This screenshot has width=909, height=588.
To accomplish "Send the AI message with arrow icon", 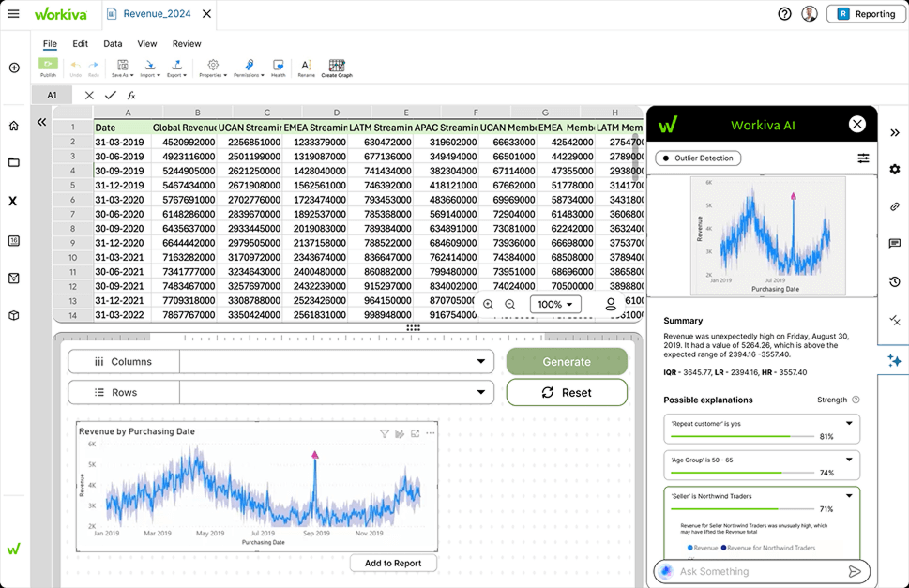I will pyautogui.click(x=855, y=572).
